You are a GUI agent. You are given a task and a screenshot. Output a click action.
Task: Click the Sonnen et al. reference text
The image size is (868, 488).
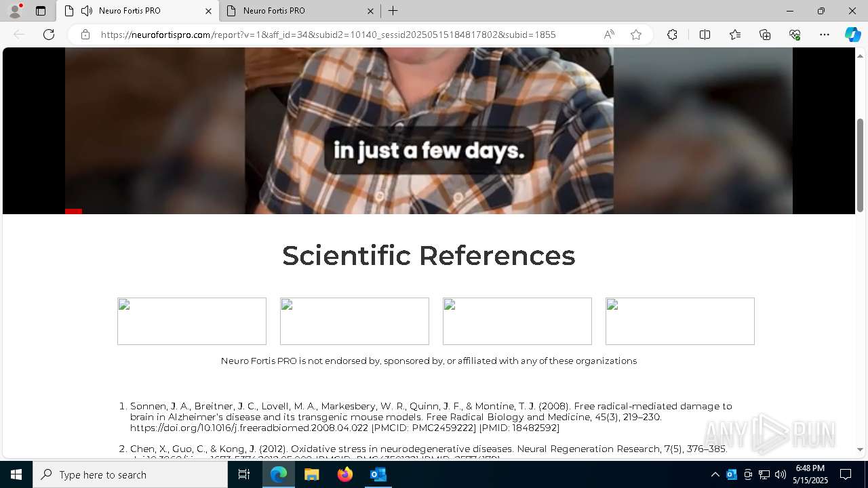431,417
